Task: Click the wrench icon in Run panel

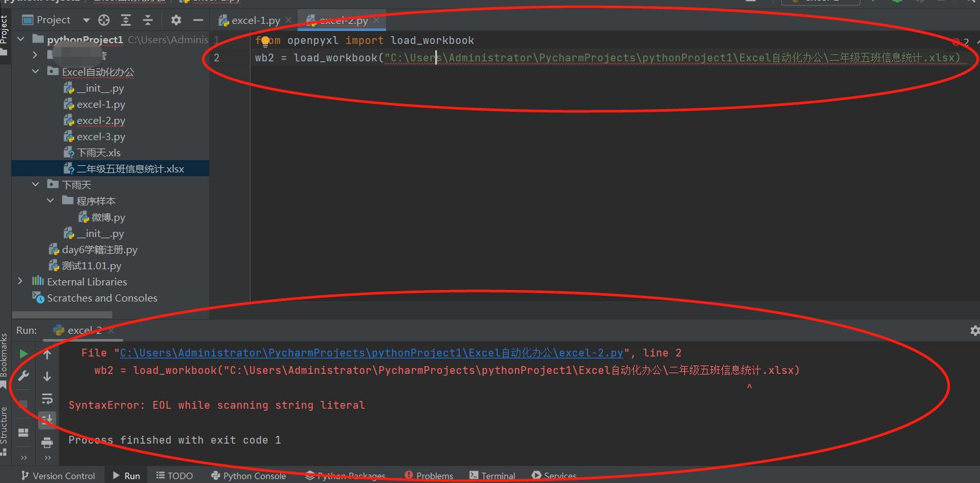Action: point(23,376)
